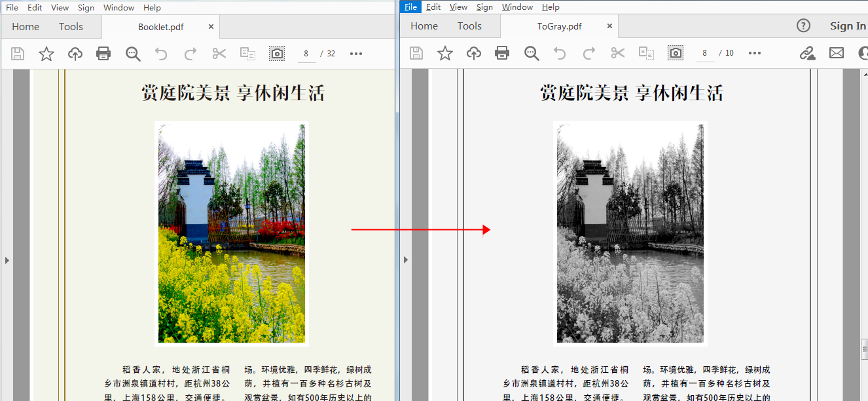Click copy icon in ToGray.pdf window
This screenshot has height=401, width=868.
point(647,53)
